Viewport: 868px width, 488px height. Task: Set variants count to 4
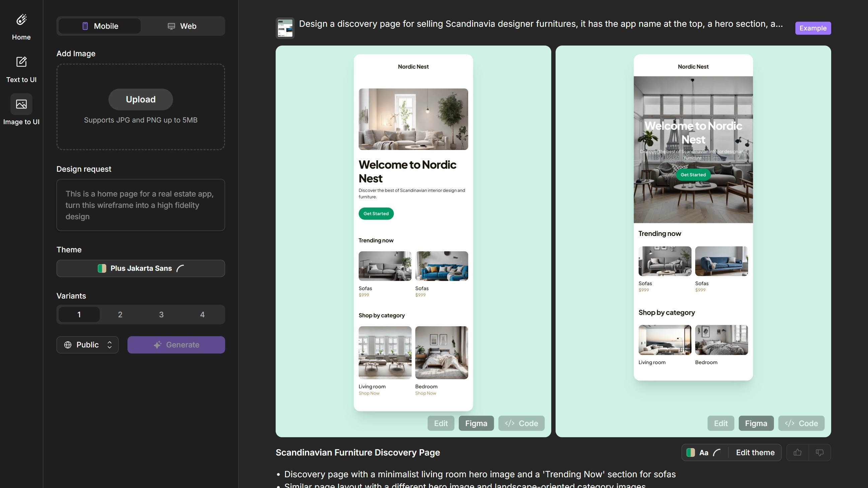tap(202, 315)
